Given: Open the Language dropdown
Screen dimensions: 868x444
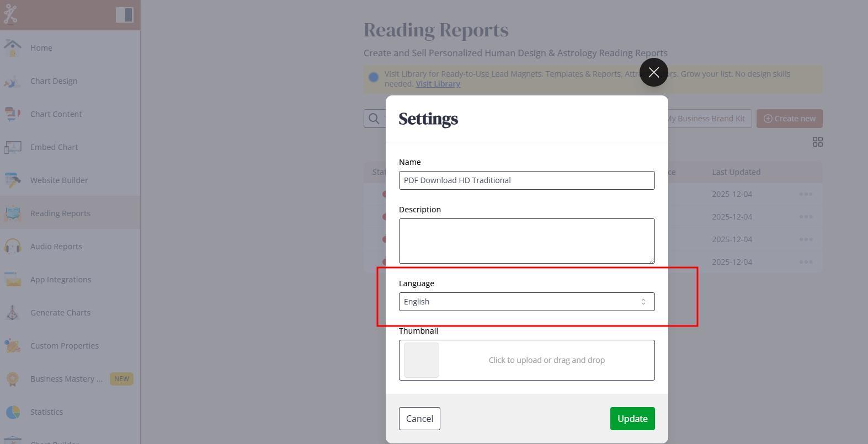Looking at the screenshot, I should (x=526, y=302).
